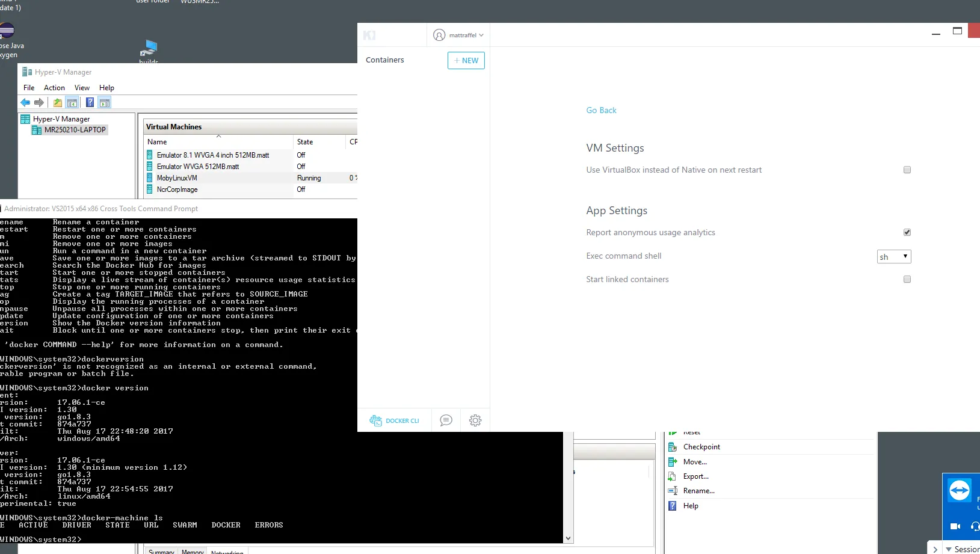Select Emulator WVGA 512MB.matt name
This screenshot has height=554, width=980.
pos(198,167)
